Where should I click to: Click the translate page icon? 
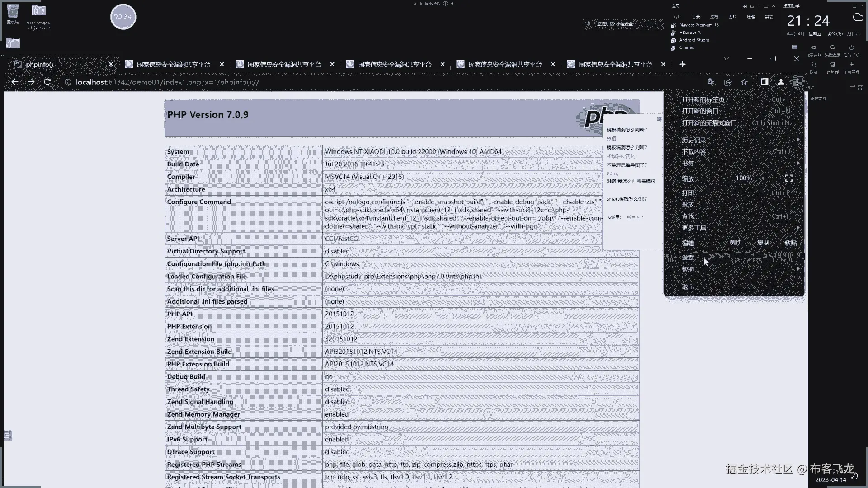click(x=711, y=82)
